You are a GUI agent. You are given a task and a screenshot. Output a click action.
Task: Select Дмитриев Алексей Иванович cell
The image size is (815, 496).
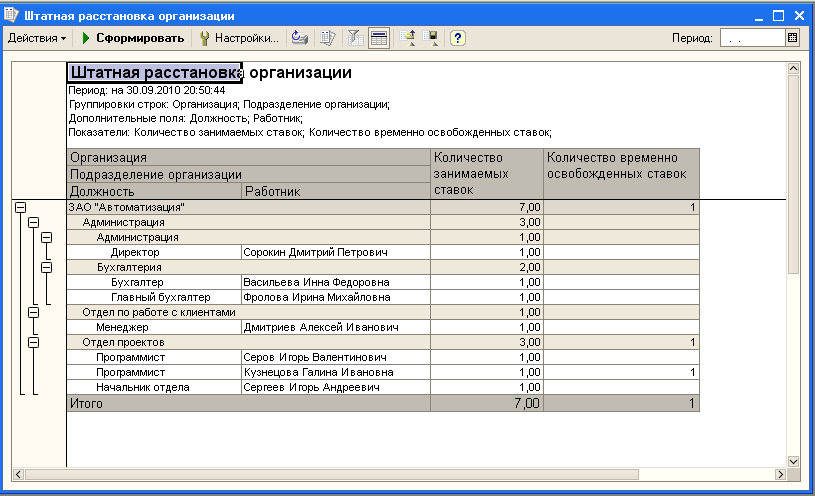(336, 328)
